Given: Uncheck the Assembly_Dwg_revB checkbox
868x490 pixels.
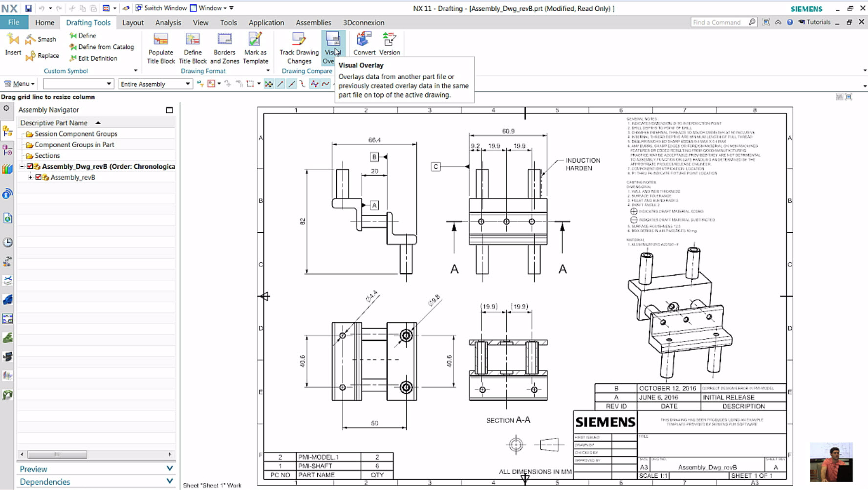Looking at the screenshot, I should (x=30, y=166).
